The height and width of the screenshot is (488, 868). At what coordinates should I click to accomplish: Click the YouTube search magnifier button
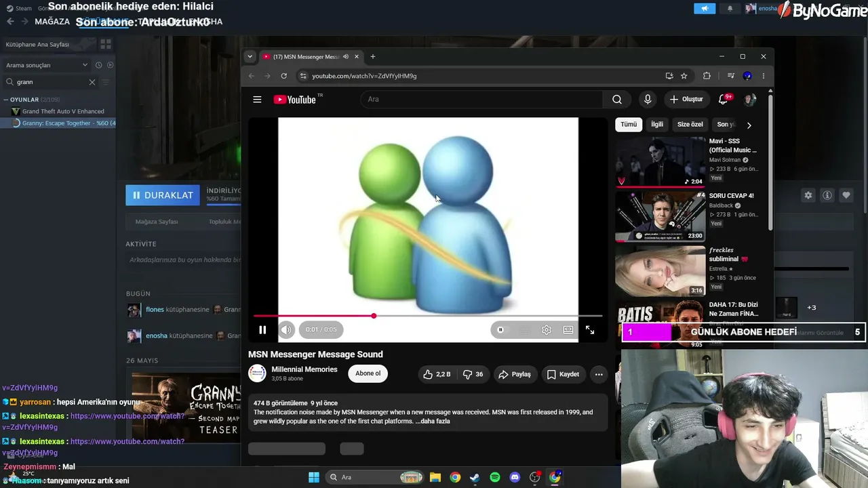(x=617, y=100)
